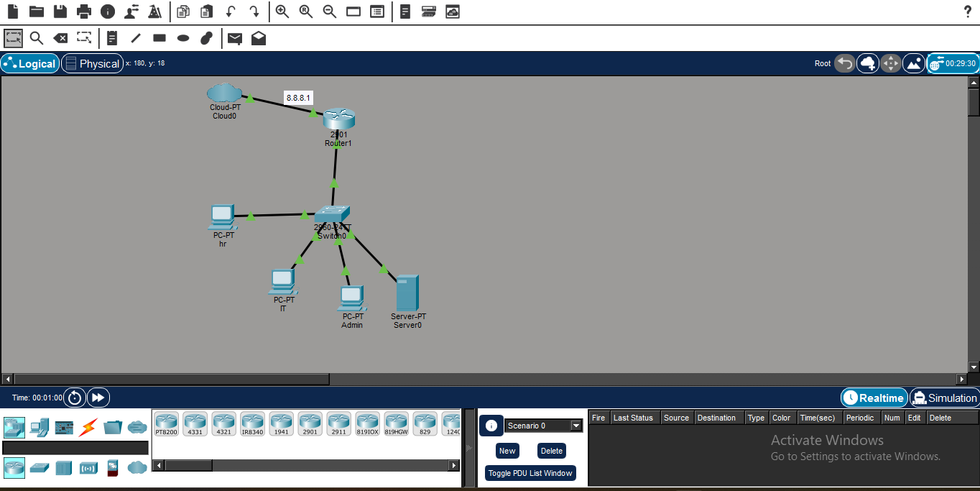Click the Router1 device on canvas
The width and height of the screenshot is (980, 491).
click(338, 119)
